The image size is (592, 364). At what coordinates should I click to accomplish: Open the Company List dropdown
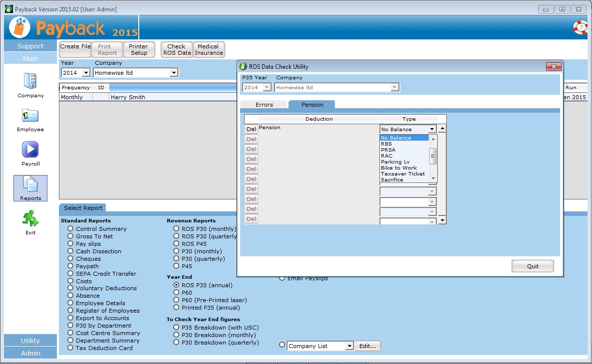[x=349, y=346]
